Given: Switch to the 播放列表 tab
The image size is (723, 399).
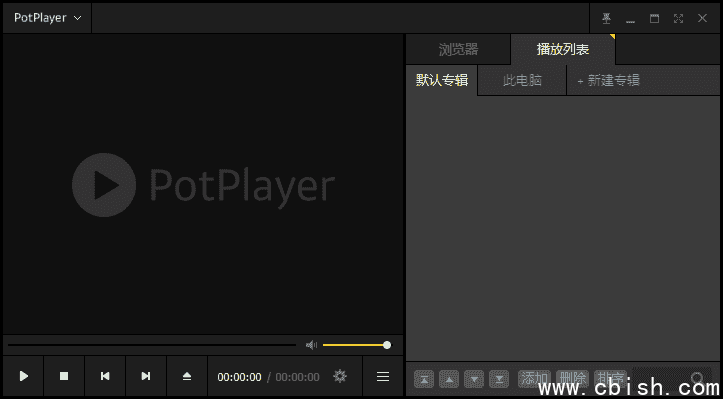Looking at the screenshot, I should [563, 49].
